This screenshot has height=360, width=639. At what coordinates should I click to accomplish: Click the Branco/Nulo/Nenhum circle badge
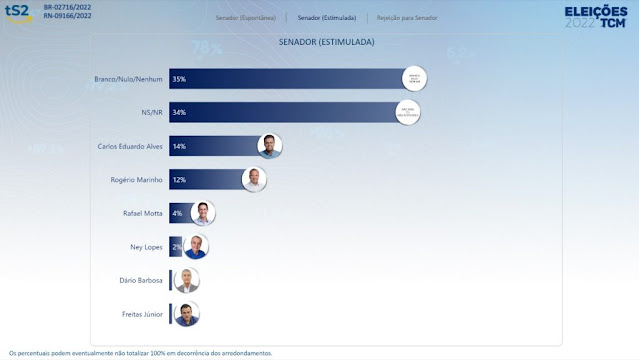coord(414,79)
